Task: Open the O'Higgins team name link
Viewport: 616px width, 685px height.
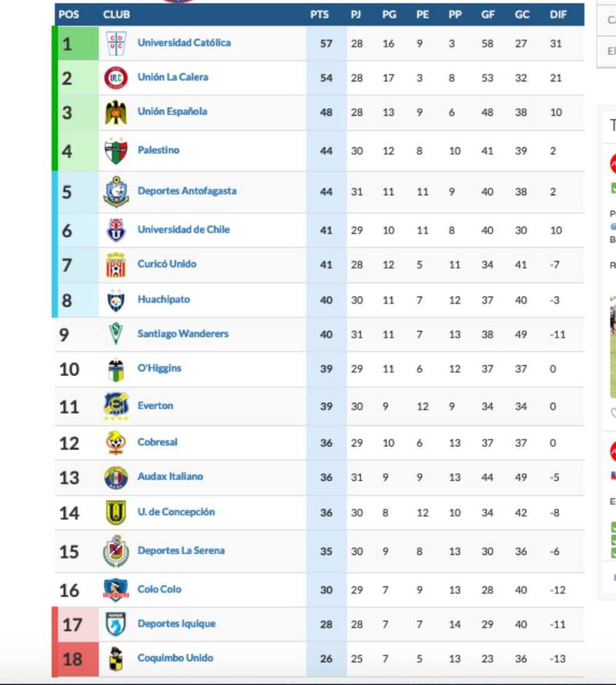Action: coord(159,368)
